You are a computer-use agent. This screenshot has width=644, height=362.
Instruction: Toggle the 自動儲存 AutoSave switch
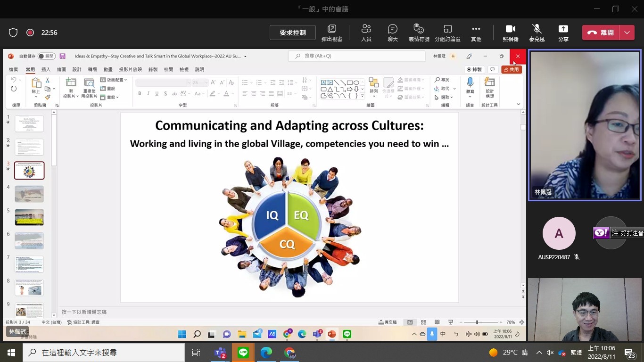point(47,56)
